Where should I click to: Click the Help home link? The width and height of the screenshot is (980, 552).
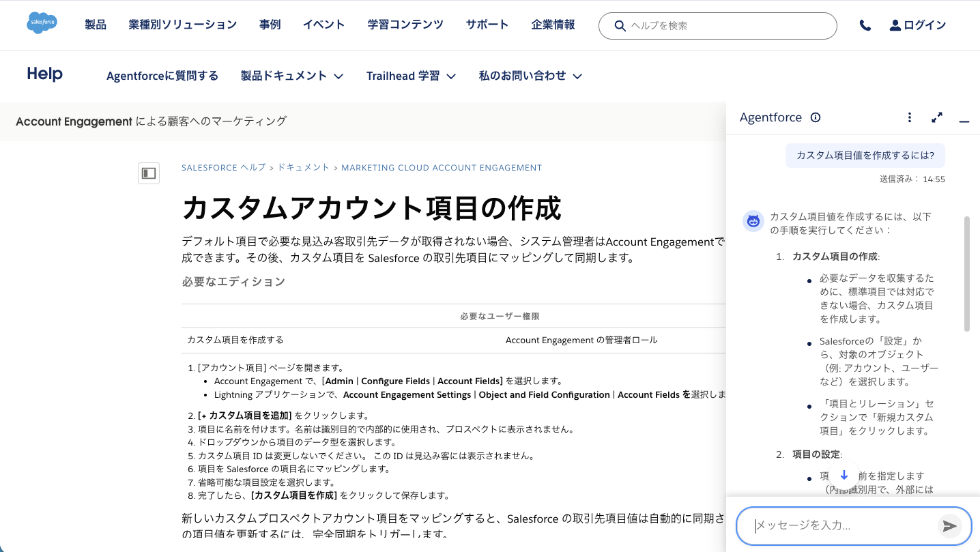pyautogui.click(x=45, y=74)
